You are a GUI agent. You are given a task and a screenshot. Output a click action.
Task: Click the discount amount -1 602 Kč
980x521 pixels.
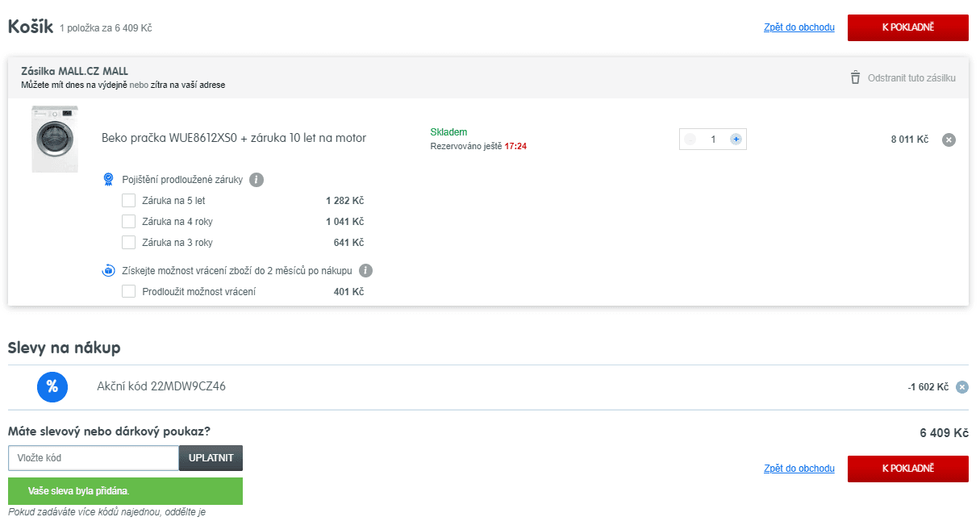pos(928,387)
